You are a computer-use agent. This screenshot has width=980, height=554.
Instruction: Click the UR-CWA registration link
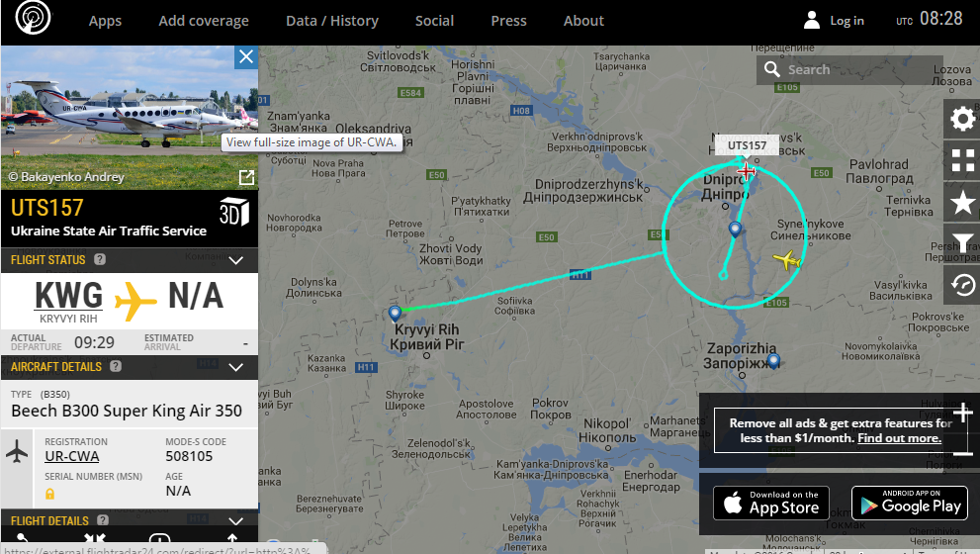pyautogui.click(x=72, y=456)
